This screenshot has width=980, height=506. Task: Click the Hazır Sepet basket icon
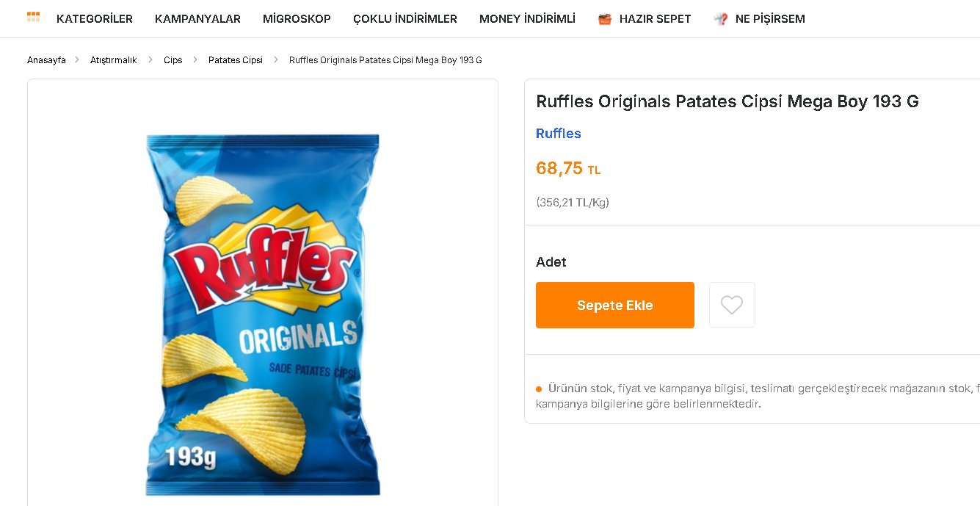tap(605, 19)
